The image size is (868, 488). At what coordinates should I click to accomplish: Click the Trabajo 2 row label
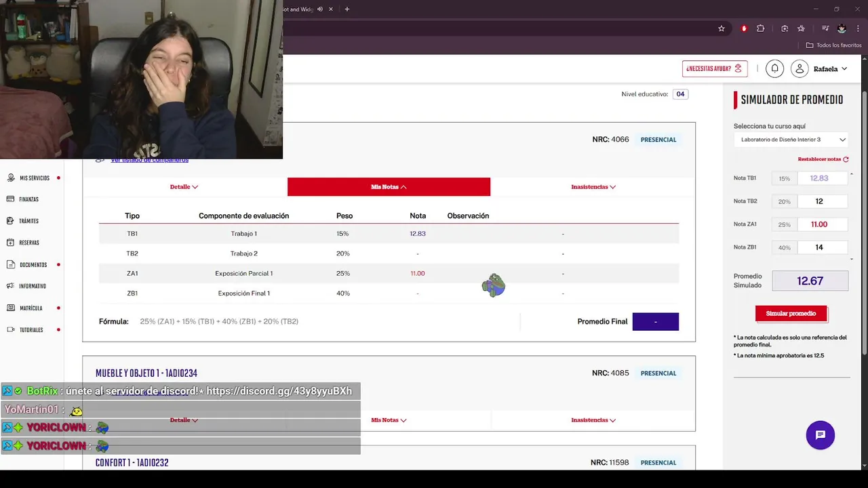[x=244, y=253]
